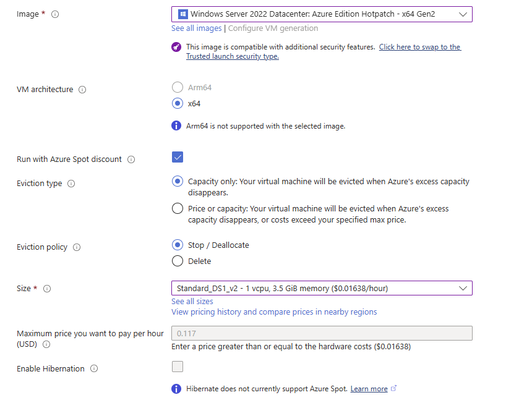
Task: Open the Learn more hibernation link
Action: [x=369, y=389]
